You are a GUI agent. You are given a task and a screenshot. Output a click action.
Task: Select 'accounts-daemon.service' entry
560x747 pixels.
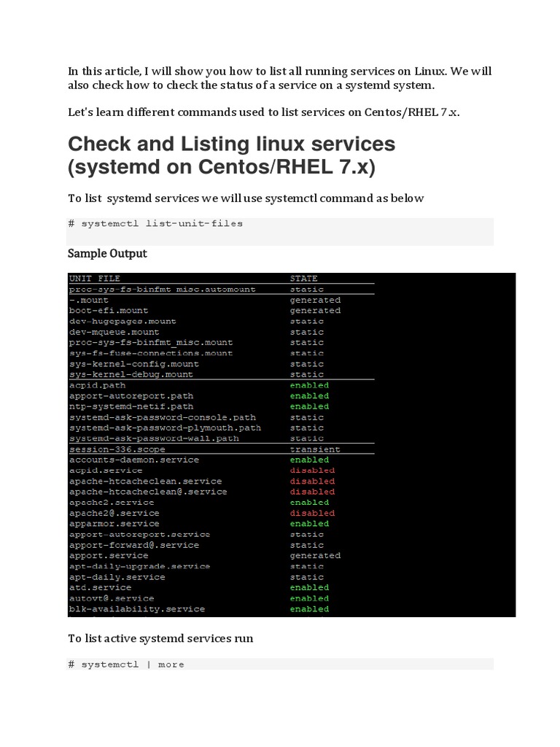[134, 460]
